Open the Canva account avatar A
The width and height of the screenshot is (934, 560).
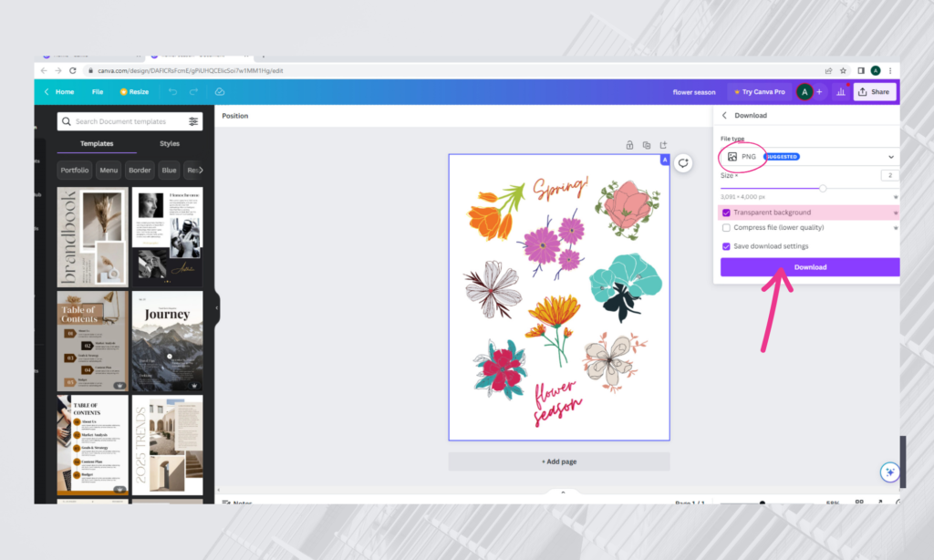click(804, 92)
